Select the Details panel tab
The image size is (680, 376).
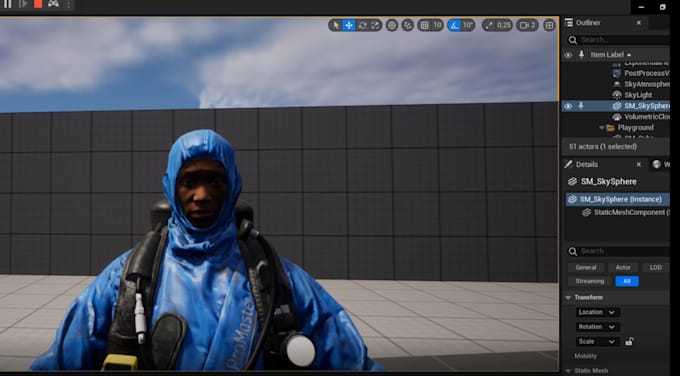(x=587, y=164)
